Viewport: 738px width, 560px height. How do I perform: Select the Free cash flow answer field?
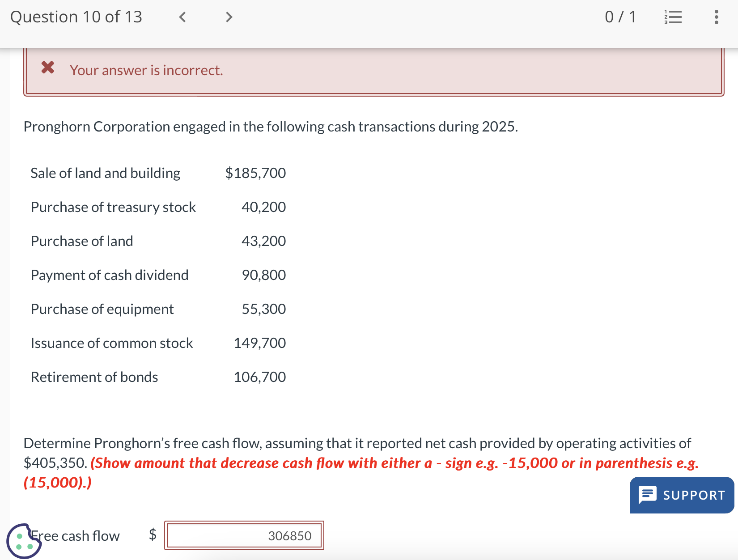tap(244, 535)
